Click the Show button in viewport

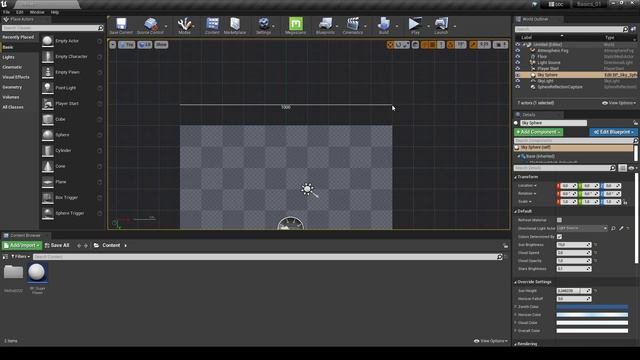(x=161, y=44)
